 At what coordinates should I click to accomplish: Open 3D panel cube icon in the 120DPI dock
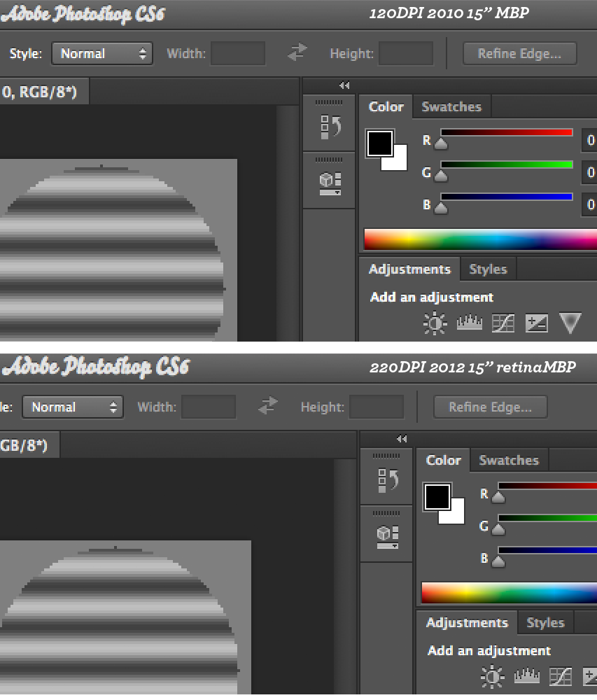[330, 183]
